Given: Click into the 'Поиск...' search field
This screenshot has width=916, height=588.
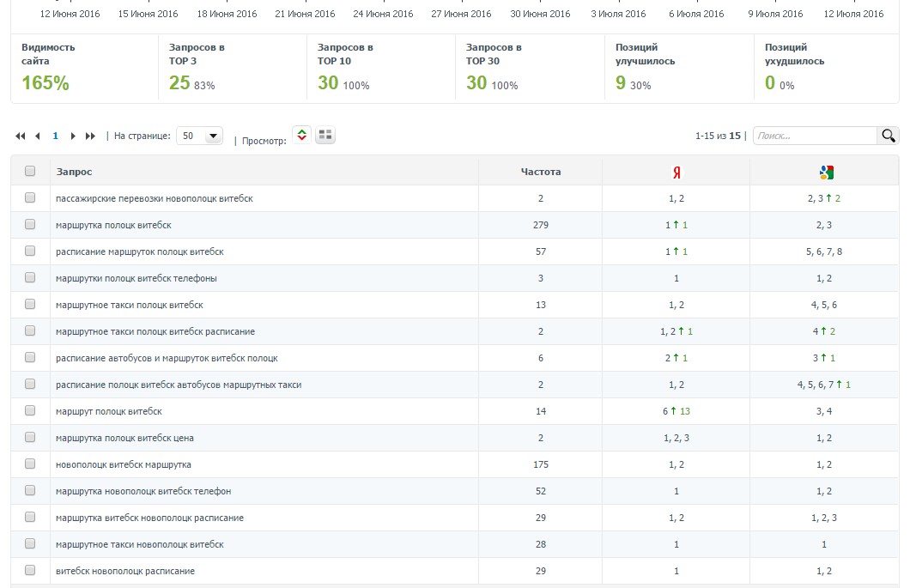Looking at the screenshot, I should tap(814, 136).
